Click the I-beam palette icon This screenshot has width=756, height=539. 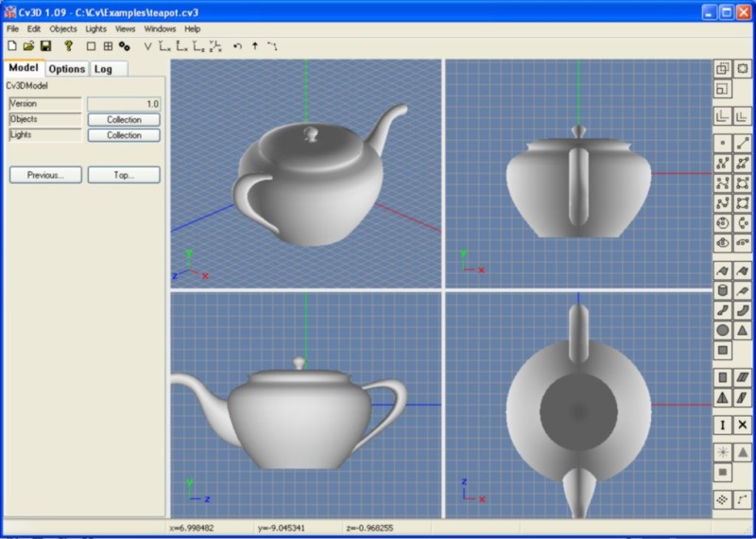pos(722,426)
